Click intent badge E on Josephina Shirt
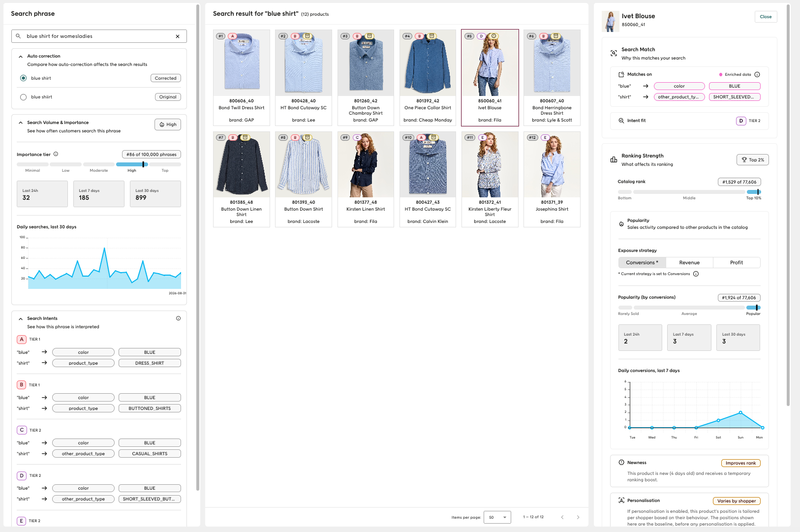 [545, 137]
